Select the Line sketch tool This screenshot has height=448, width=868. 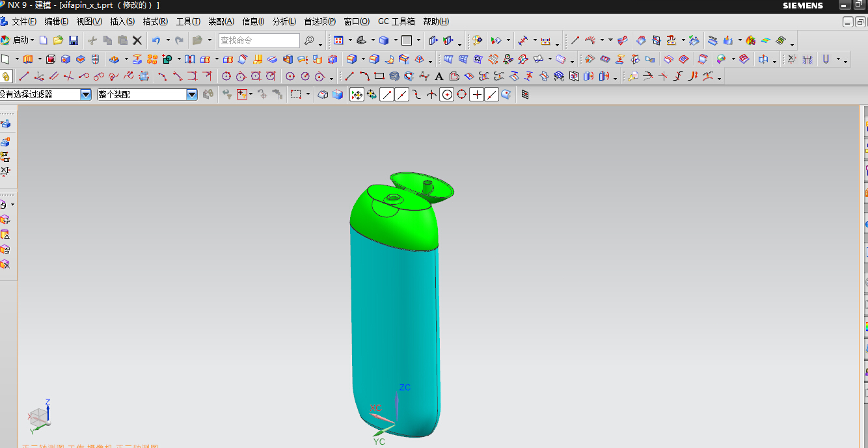click(349, 76)
